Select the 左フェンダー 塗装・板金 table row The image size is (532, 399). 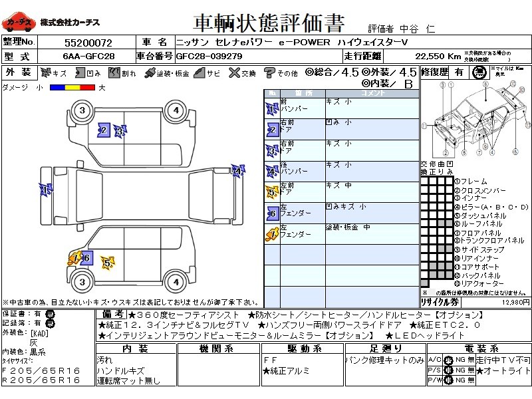[x=342, y=233]
